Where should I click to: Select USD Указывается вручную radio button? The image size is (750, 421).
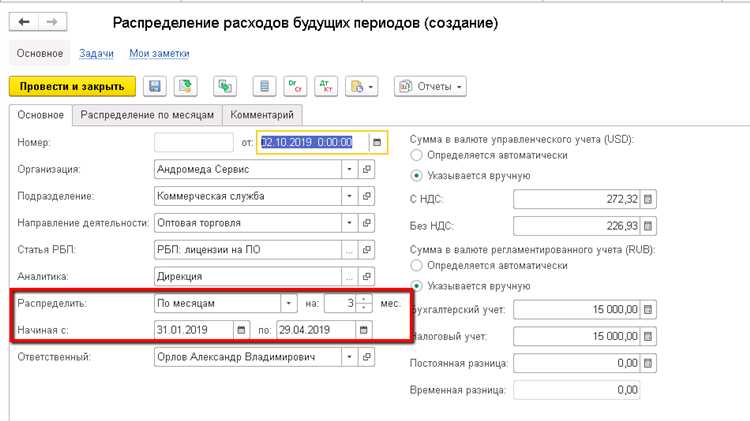tap(417, 176)
